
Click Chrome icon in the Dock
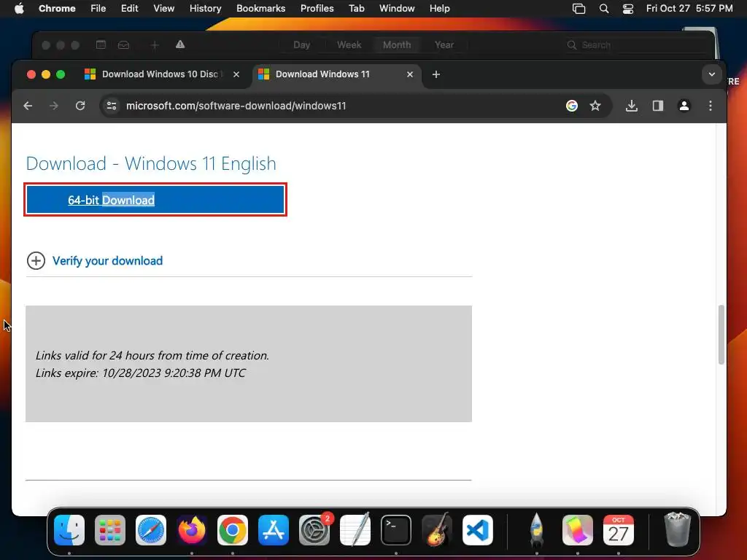233,530
